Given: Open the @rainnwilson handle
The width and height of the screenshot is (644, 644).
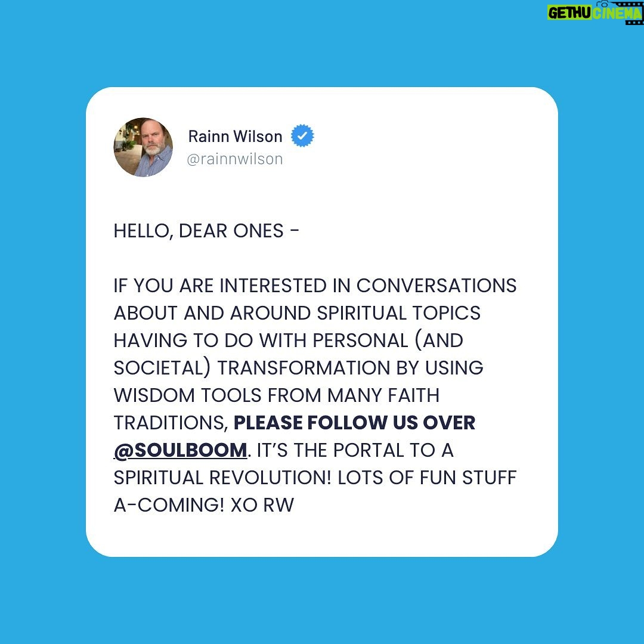Looking at the screenshot, I should pos(235,159).
